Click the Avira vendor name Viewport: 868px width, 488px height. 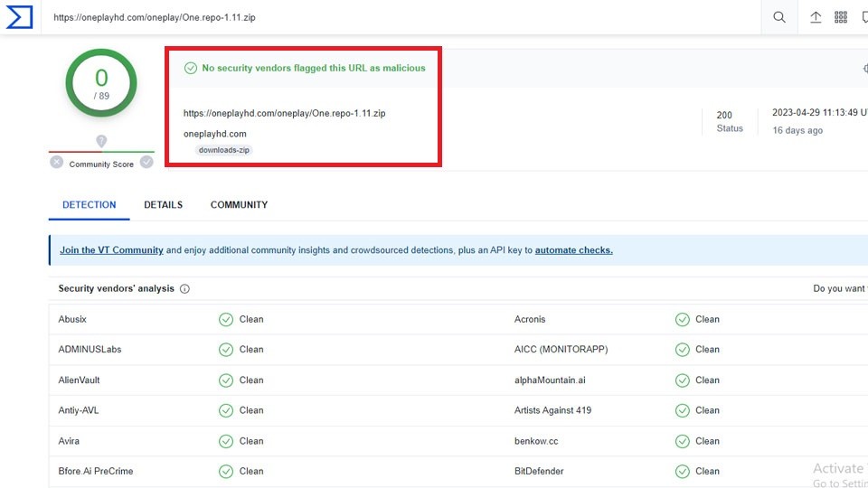click(x=69, y=441)
